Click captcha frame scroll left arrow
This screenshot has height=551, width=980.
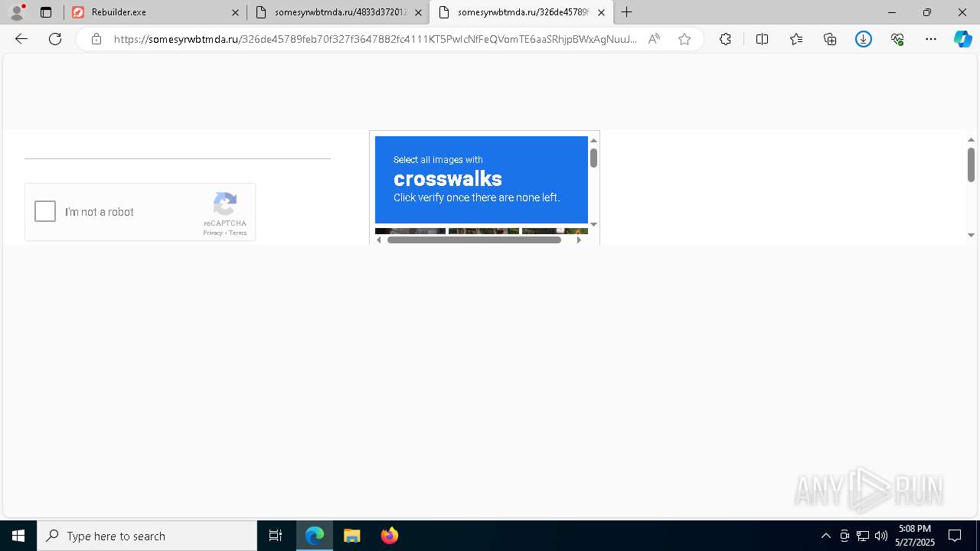(379, 240)
